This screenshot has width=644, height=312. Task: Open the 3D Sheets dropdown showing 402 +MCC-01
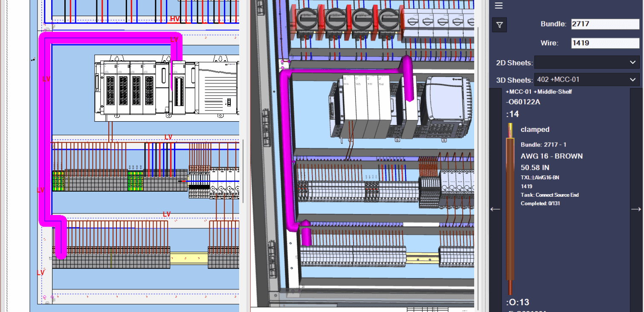pyautogui.click(x=587, y=80)
